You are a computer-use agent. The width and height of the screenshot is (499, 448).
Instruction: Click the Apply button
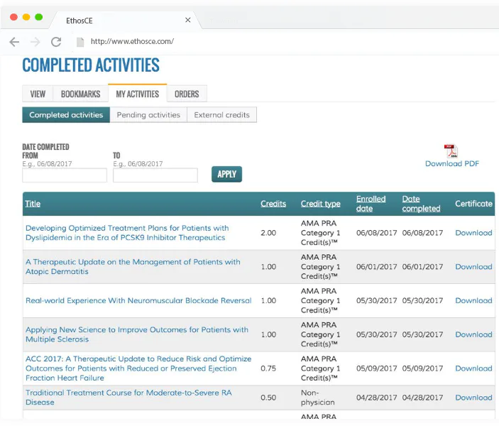[226, 174]
